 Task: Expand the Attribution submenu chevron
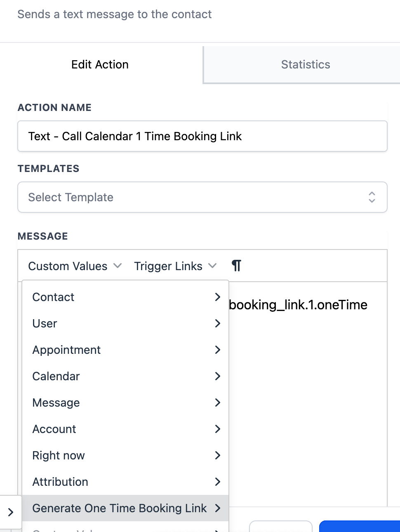(x=218, y=482)
